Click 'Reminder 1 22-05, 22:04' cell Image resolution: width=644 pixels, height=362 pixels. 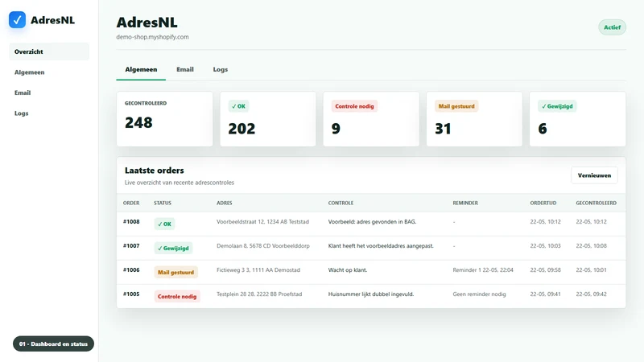click(x=483, y=270)
